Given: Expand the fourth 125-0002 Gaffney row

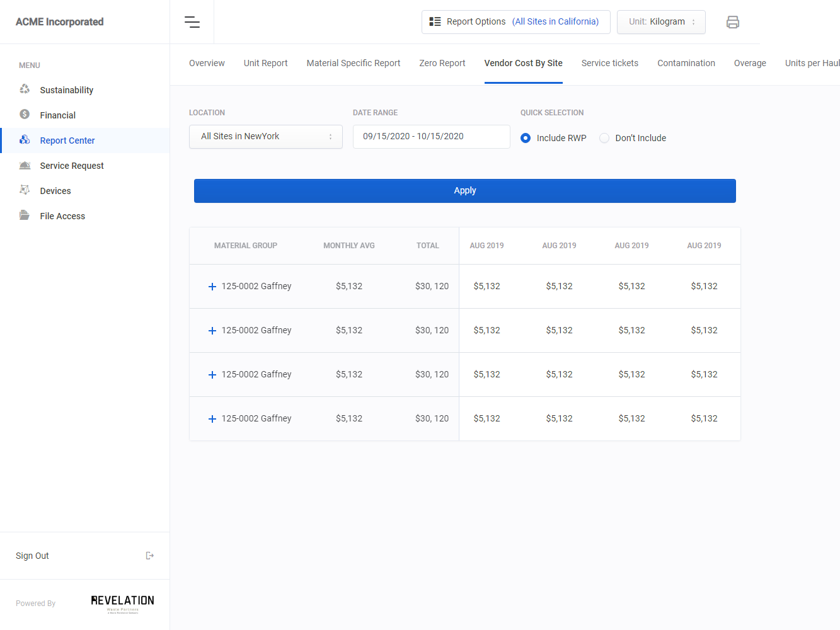Looking at the screenshot, I should [212, 419].
